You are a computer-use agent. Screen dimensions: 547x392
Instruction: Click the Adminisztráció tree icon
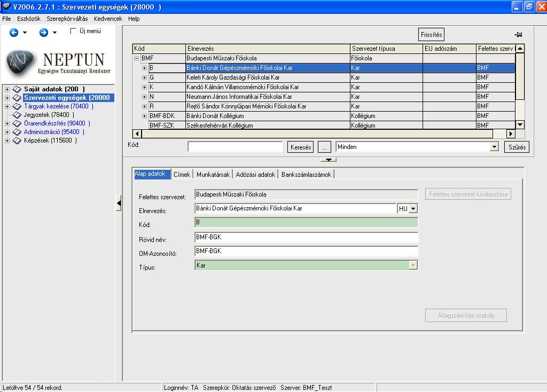(17, 132)
